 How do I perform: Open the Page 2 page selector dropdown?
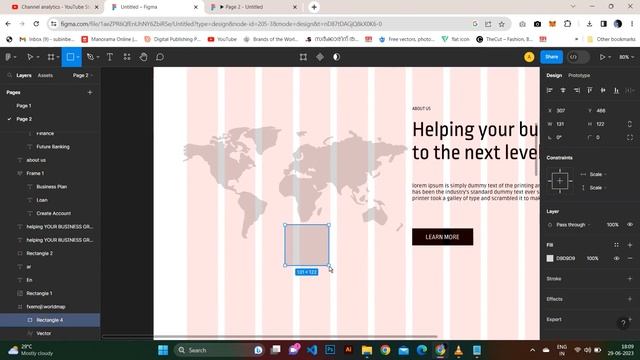(83, 76)
